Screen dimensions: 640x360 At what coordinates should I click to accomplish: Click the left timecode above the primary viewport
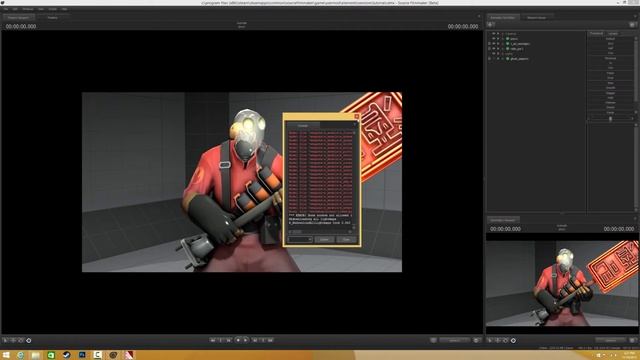[x=21, y=26]
